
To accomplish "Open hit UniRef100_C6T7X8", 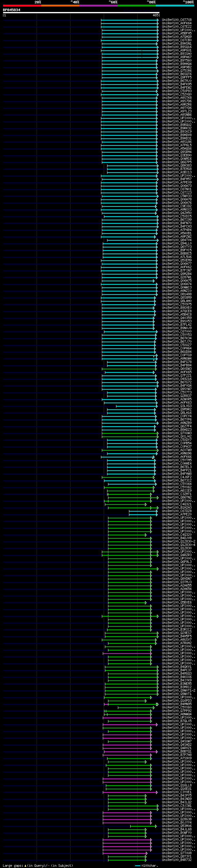I will [176, 20].
